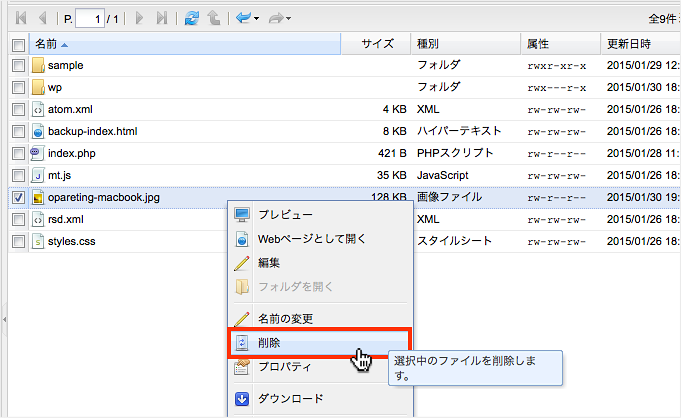Click the mt.js file icon

click(x=38, y=176)
